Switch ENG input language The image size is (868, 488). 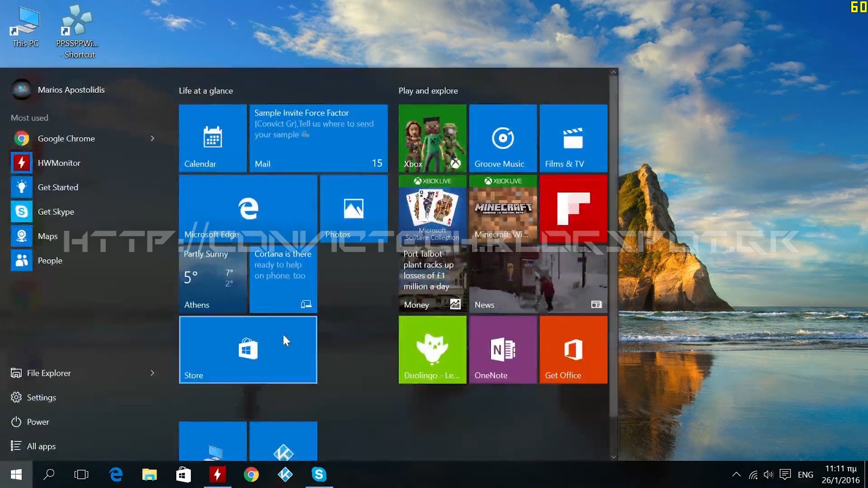tap(806, 475)
